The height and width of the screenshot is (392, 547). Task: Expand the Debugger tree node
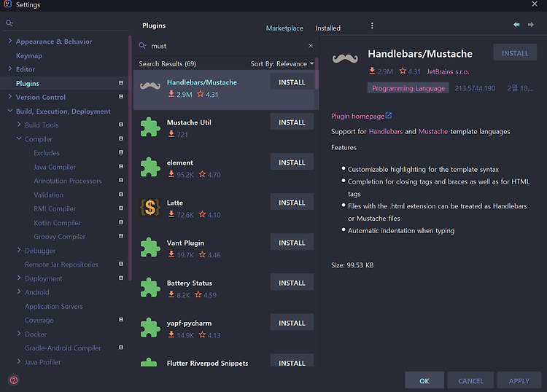click(19, 250)
